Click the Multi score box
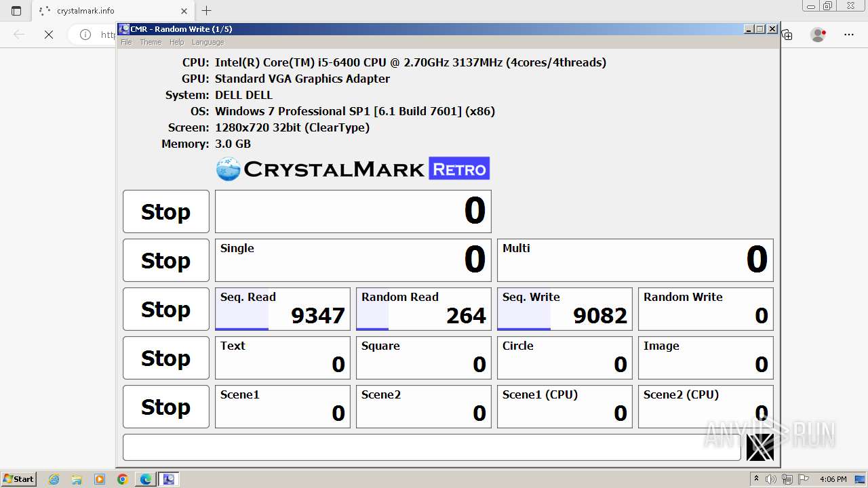868x488 pixels. [x=635, y=260]
